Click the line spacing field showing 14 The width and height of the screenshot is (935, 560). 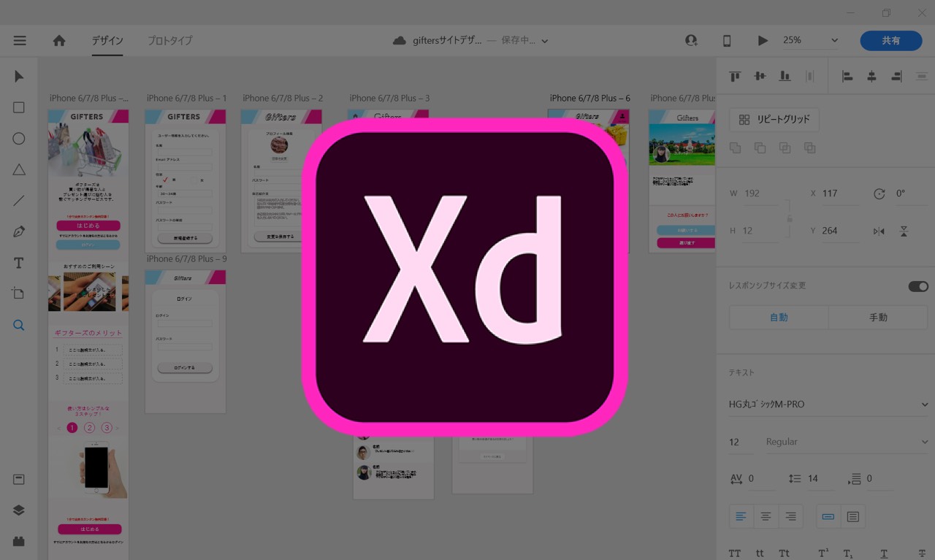[821, 479]
